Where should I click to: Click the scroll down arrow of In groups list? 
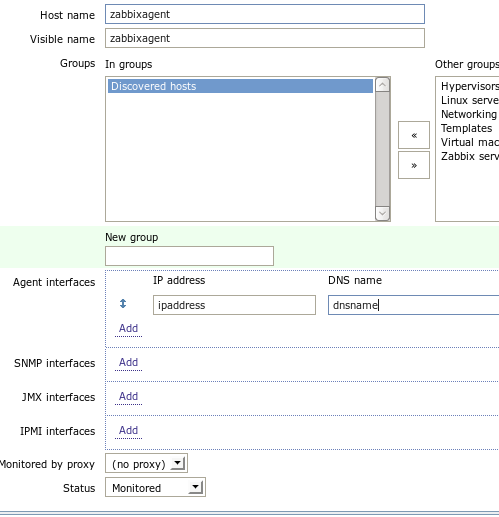382,213
